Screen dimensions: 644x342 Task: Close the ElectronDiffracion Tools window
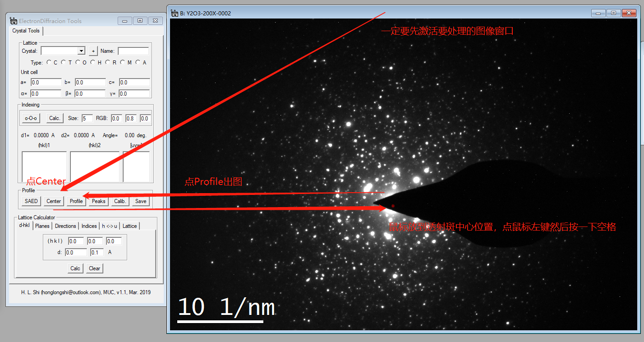155,21
